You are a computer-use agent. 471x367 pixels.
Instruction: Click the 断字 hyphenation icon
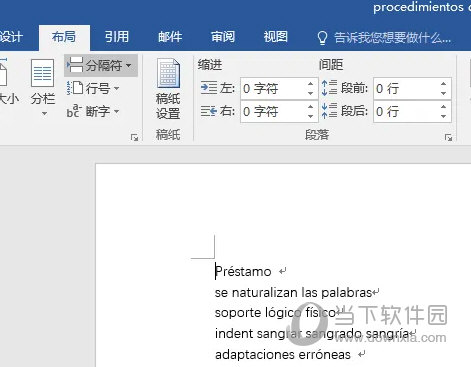73,111
